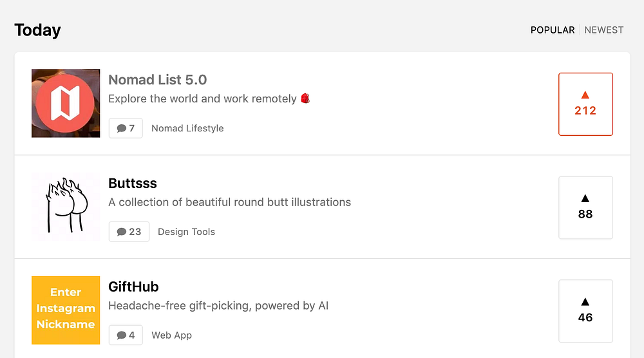
Task: Click the Buttsss description text
Action: [x=230, y=202]
